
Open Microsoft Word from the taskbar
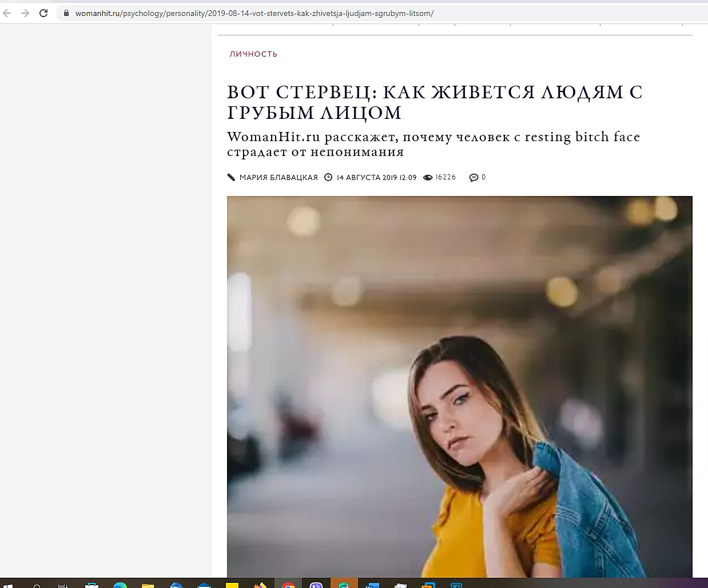coord(372,585)
